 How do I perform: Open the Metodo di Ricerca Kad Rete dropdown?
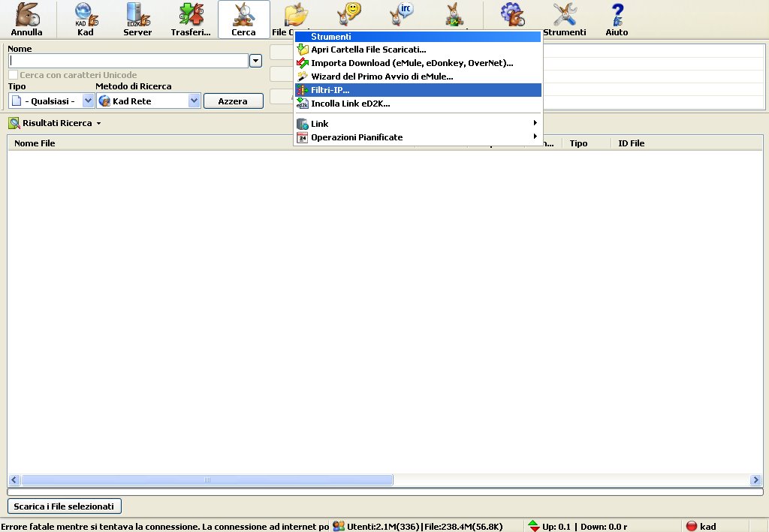pyautogui.click(x=148, y=101)
